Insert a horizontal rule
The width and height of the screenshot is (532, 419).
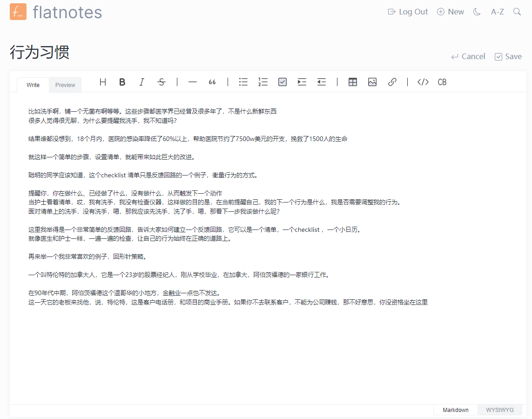[x=192, y=82]
